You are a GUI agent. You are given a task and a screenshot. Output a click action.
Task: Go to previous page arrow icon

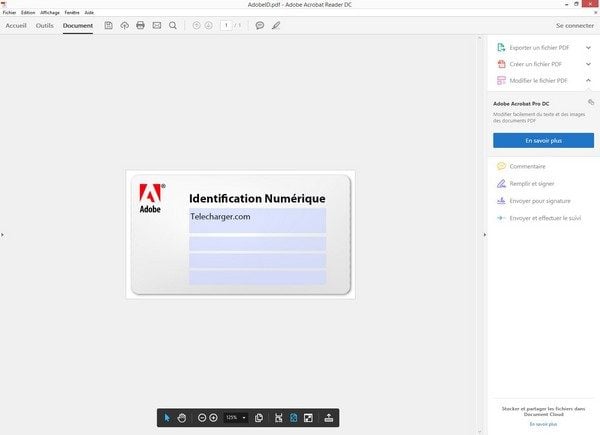[196, 25]
